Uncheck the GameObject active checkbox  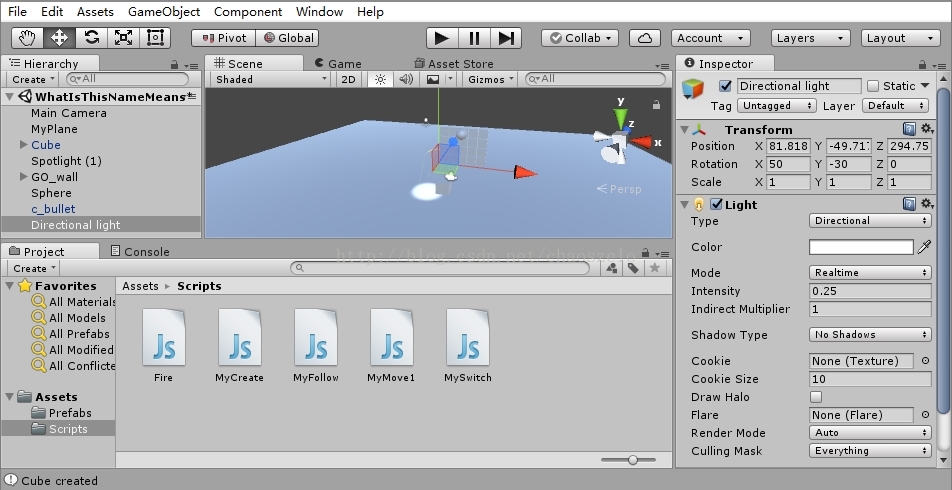coord(725,86)
